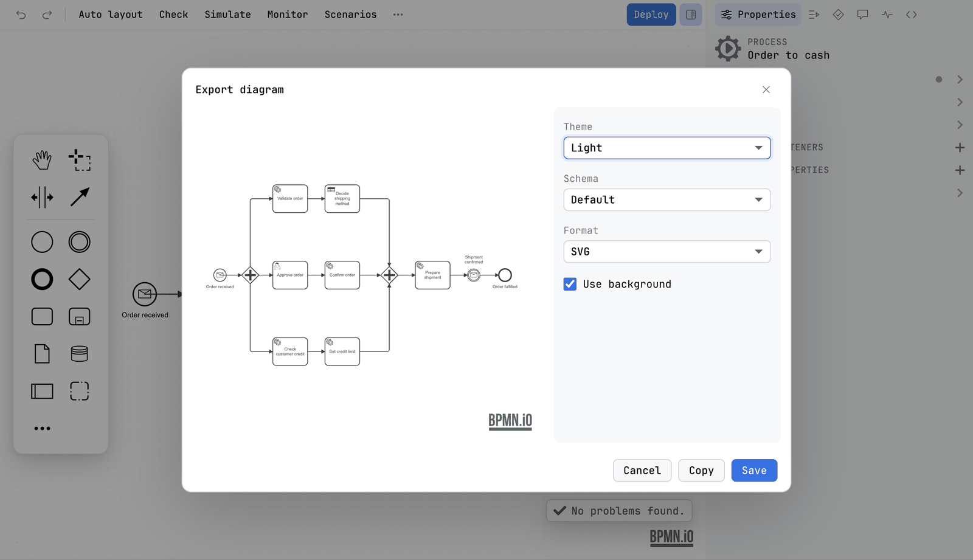This screenshot has width=973, height=560.
Task: Open the Simulate menu item
Action: (227, 15)
